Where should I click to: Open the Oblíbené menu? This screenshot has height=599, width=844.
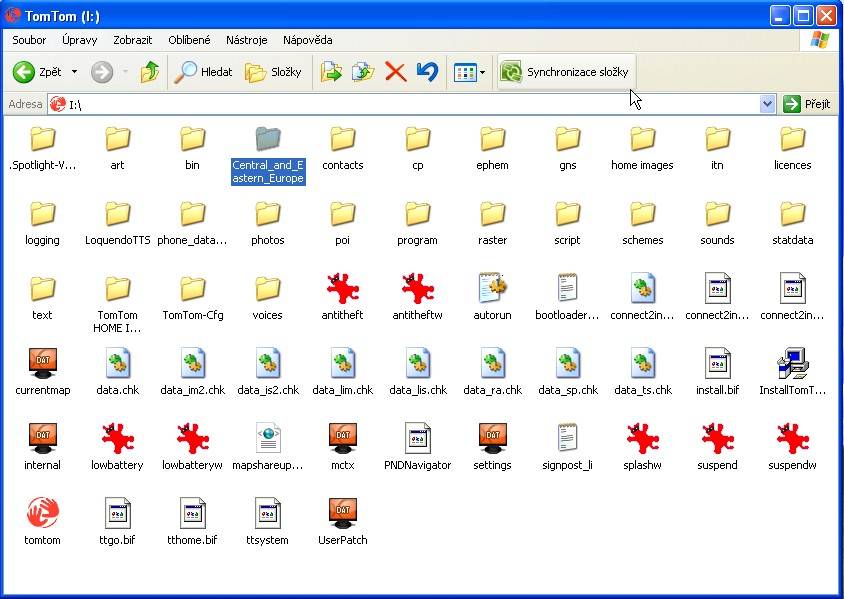click(189, 40)
